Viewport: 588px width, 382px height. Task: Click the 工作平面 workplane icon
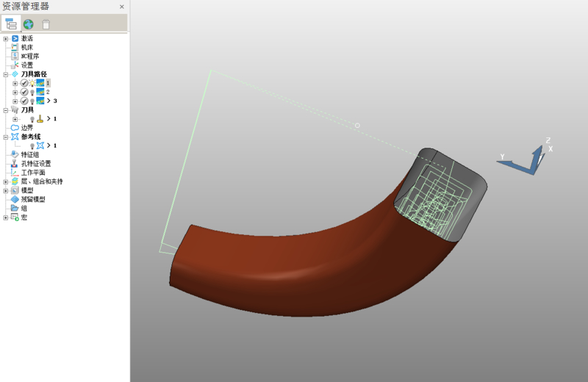15,173
